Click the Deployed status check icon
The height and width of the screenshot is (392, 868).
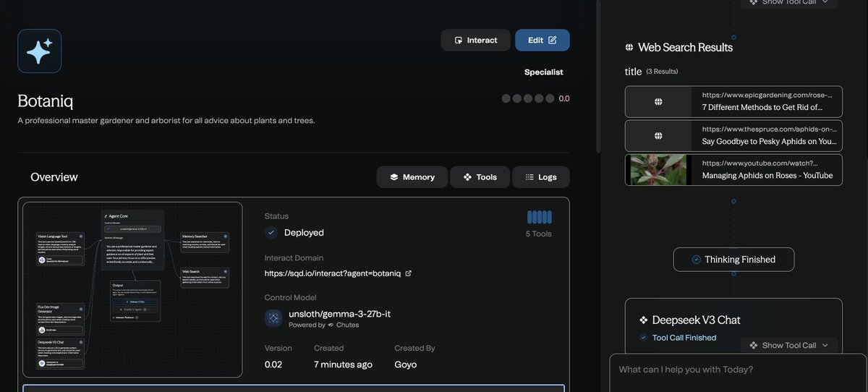click(x=271, y=233)
